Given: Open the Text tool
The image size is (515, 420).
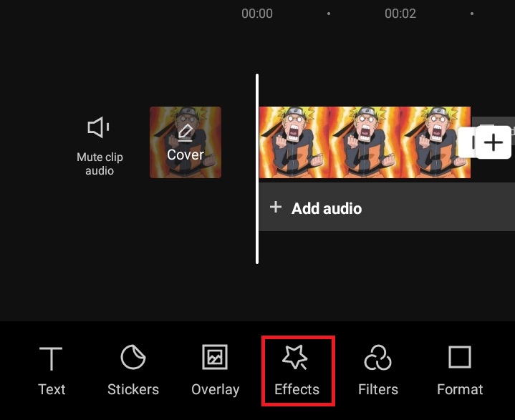Looking at the screenshot, I should click(x=52, y=371).
